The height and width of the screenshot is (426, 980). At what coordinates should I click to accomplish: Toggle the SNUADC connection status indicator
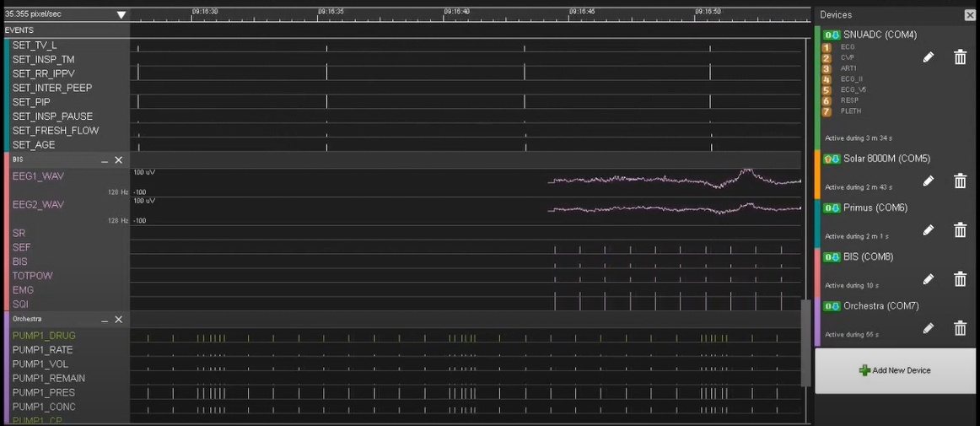832,35
